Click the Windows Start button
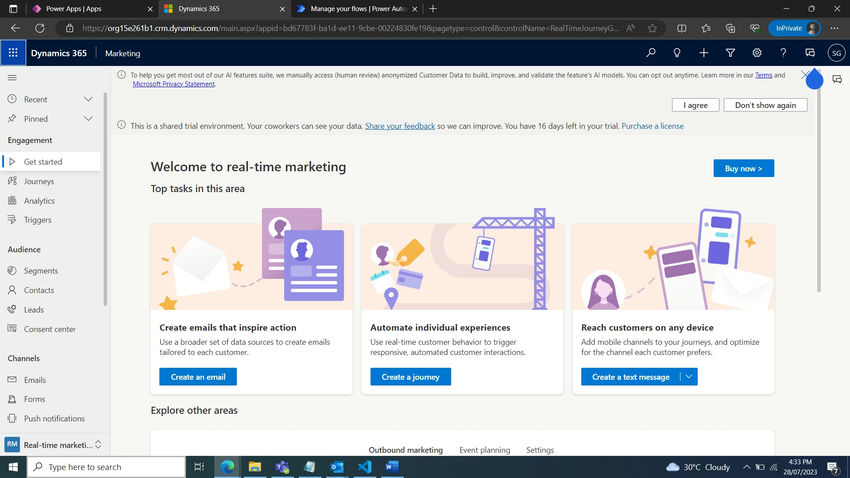 tap(13, 467)
